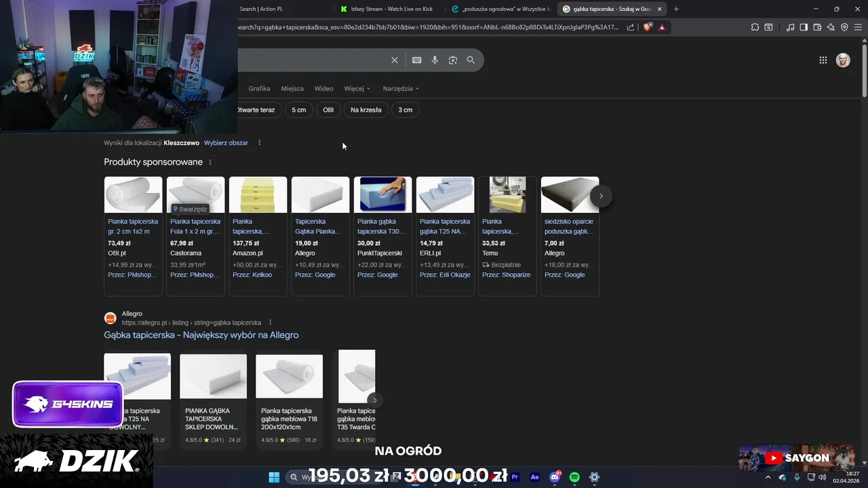Open Allegro result three-dot menu
This screenshot has width=868, height=488.
tap(270, 323)
